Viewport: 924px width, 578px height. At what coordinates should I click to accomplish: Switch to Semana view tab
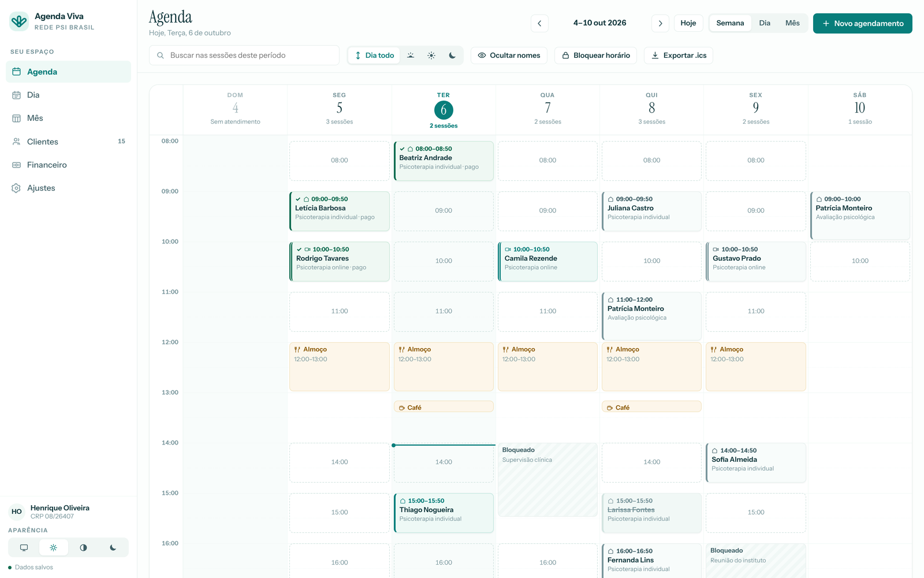click(x=730, y=23)
